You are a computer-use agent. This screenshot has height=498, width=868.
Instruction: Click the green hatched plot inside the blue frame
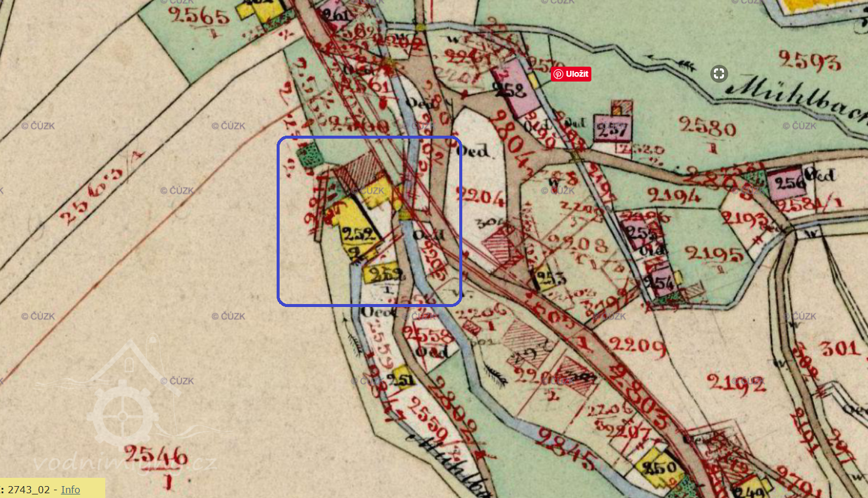(x=309, y=158)
